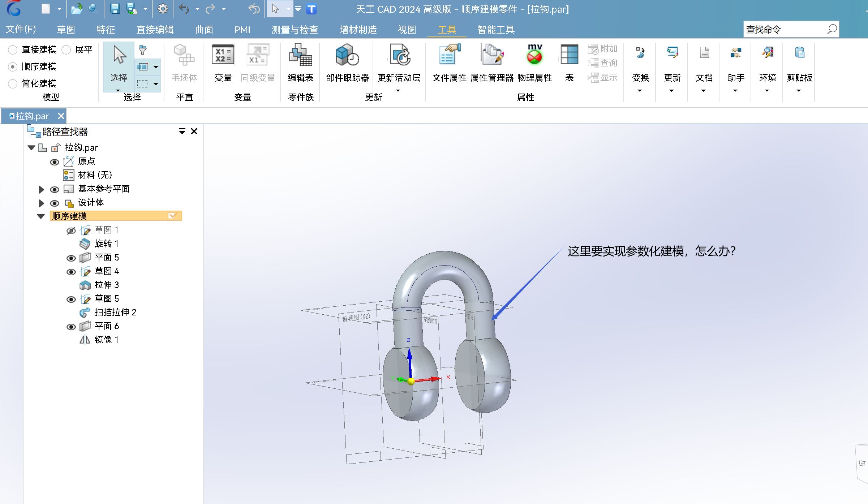Viewport: 868px width, 504px height.
Task: Switch to the 草图 ribbon tab
Action: coord(66,30)
